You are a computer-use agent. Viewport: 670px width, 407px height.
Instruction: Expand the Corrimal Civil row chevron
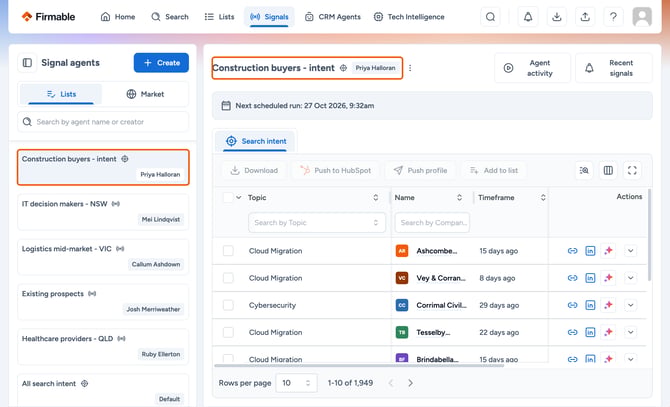click(631, 305)
